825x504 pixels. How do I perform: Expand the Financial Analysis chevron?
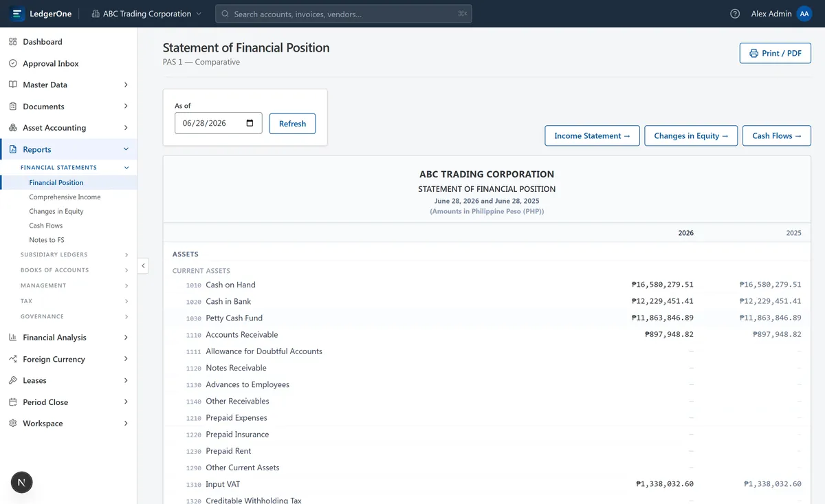[x=126, y=338]
